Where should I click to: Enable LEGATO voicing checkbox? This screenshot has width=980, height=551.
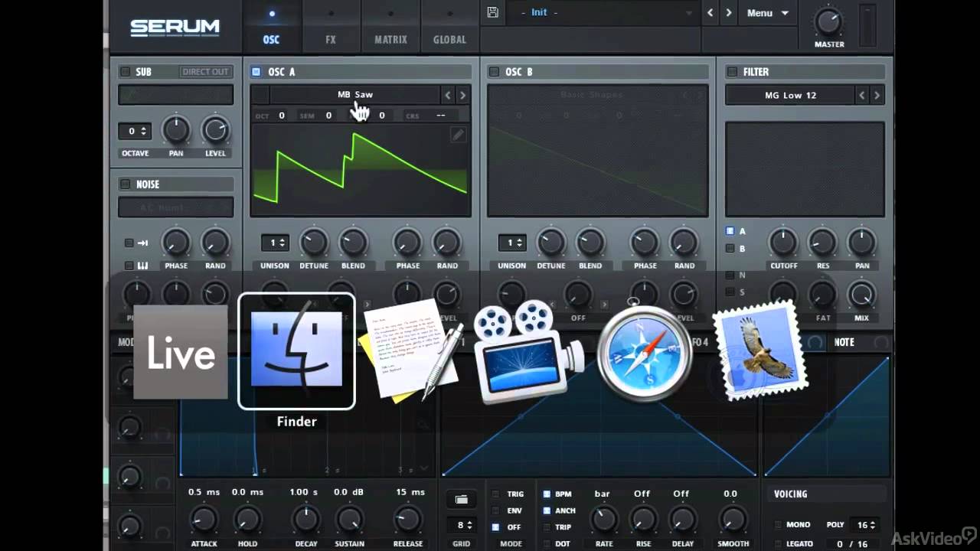click(x=778, y=544)
